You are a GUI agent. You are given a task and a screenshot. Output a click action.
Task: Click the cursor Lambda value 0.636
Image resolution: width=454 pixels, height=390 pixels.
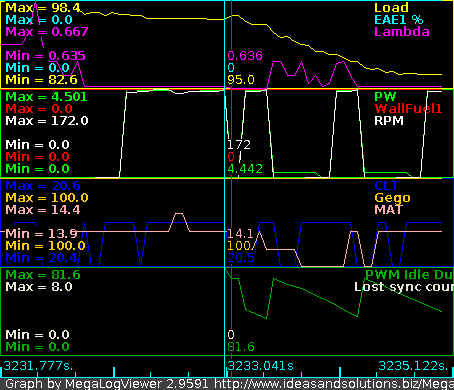click(245, 56)
